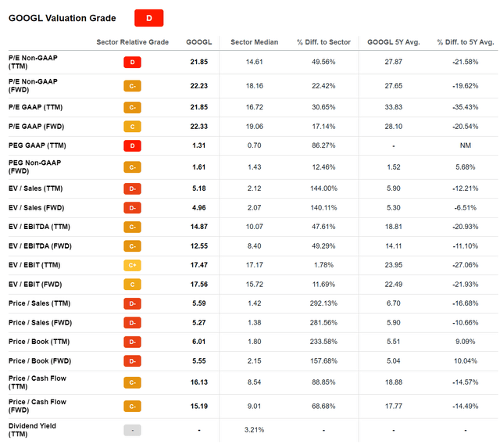Click the C- grade badge for EV / EBITDA (FWD)
Image resolution: width=500 pixels, height=448 pixels.
point(132,246)
